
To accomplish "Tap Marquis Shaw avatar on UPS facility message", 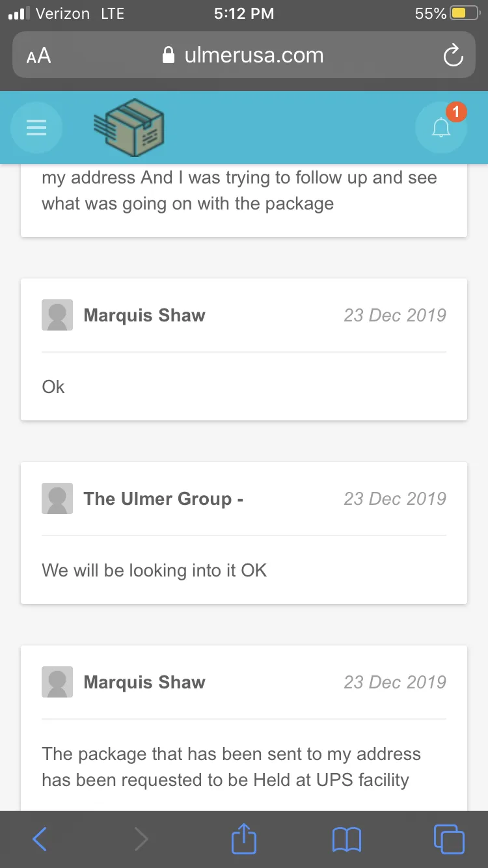I will [57, 683].
